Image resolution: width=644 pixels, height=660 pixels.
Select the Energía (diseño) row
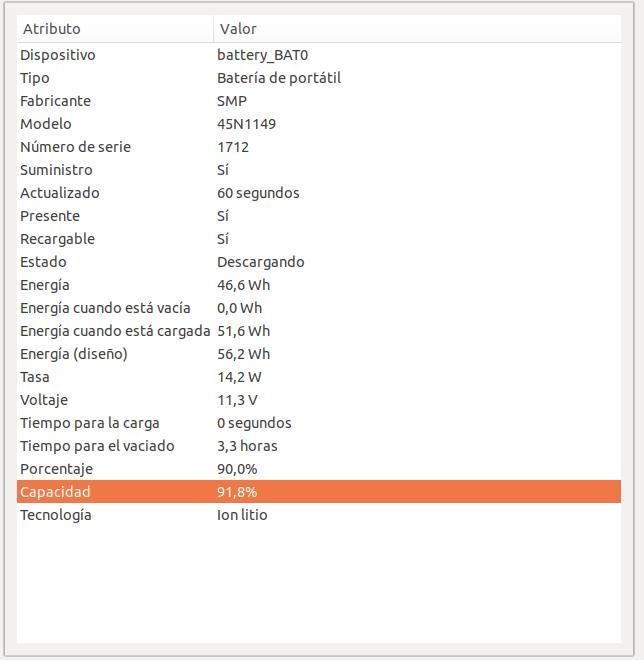coord(319,354)
